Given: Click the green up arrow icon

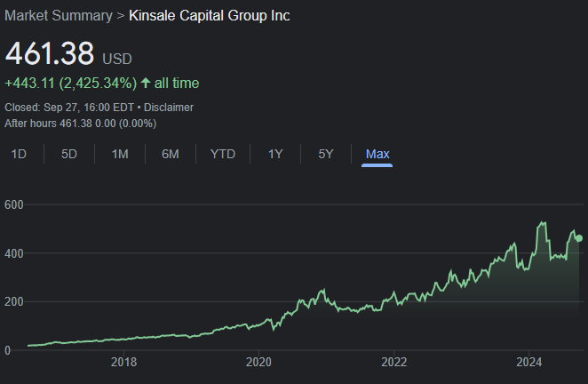Looking at the screenshot, I should (x=146, y=83).
